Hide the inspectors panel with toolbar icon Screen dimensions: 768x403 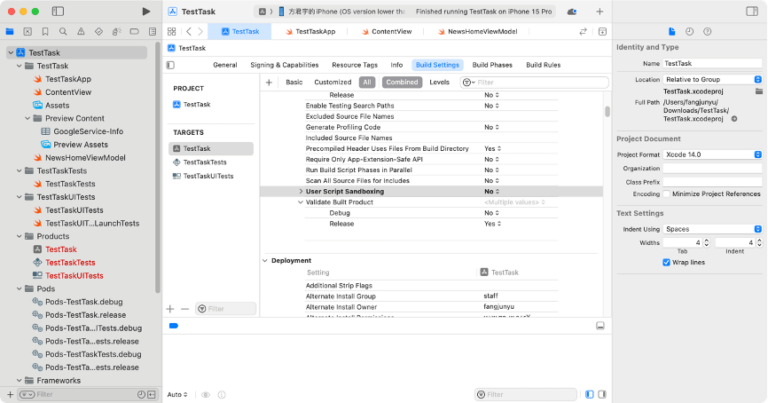[751, 11]
